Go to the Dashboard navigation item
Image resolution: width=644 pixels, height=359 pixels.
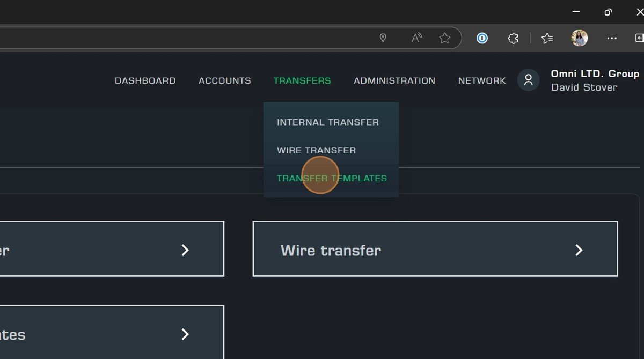tap(145, 80)
